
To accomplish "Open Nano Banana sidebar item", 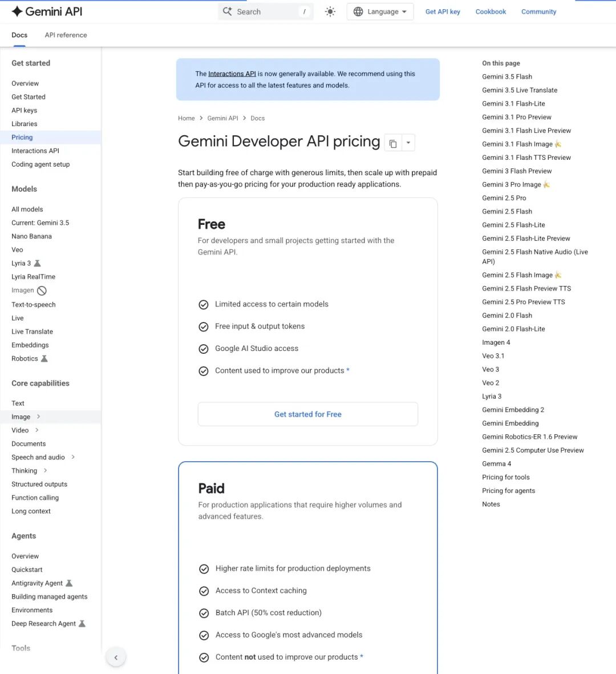I will 31,236.
